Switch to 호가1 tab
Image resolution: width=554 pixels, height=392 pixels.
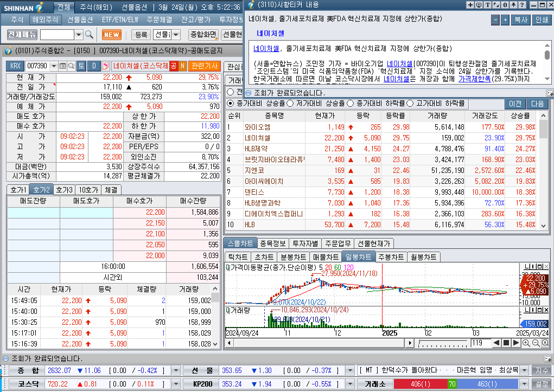click(18, 190)
